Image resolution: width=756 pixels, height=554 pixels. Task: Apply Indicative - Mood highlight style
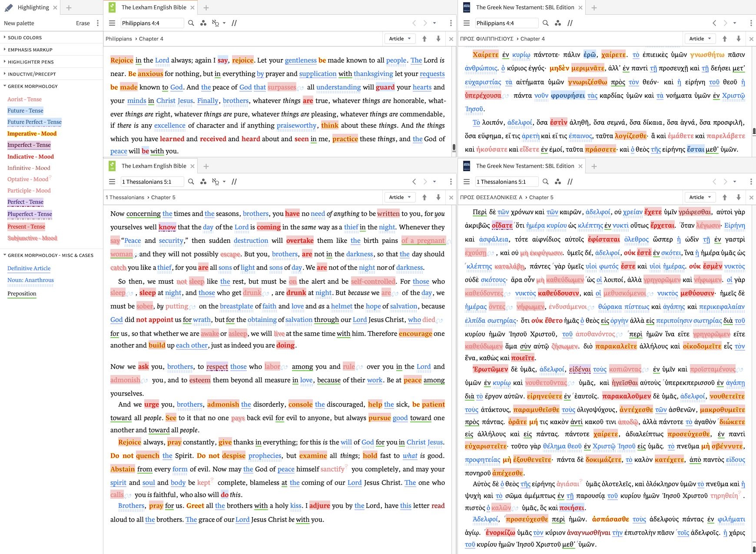30,156
